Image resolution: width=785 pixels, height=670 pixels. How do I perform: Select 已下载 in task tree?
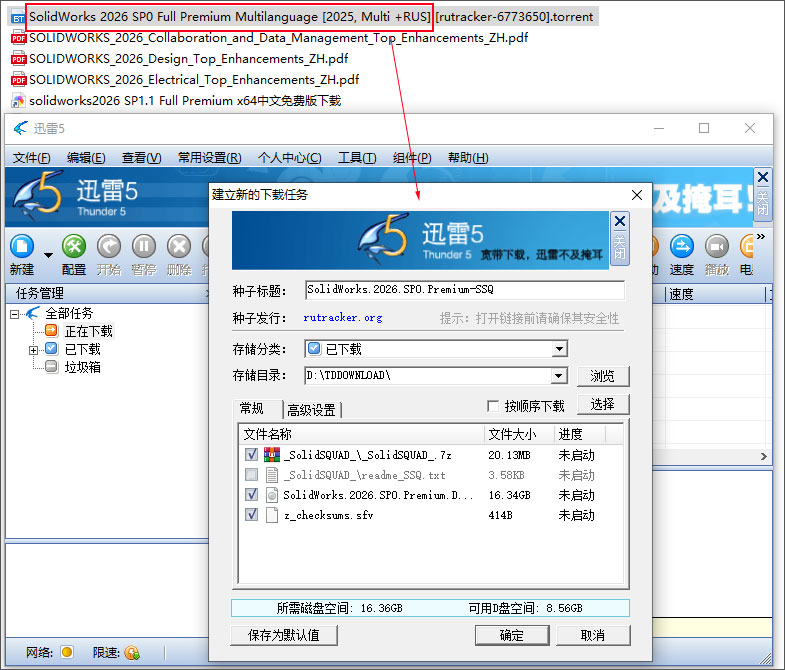click(83, 349)
